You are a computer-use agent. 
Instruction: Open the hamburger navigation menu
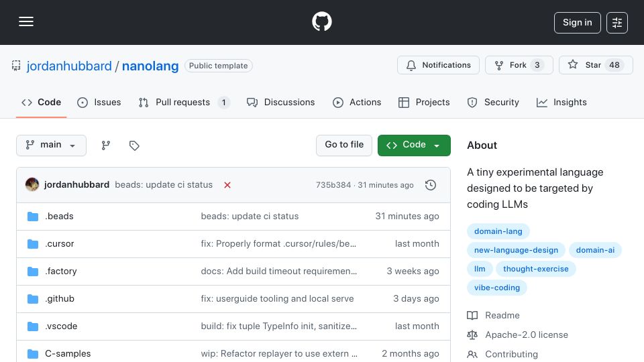[26, 21]
